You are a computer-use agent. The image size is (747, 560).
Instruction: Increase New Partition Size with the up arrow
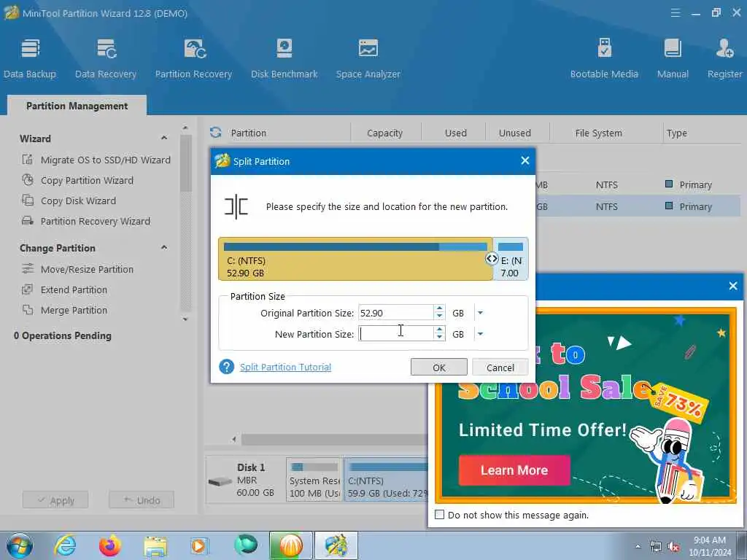pyautogui.click(x=439, y=330)
